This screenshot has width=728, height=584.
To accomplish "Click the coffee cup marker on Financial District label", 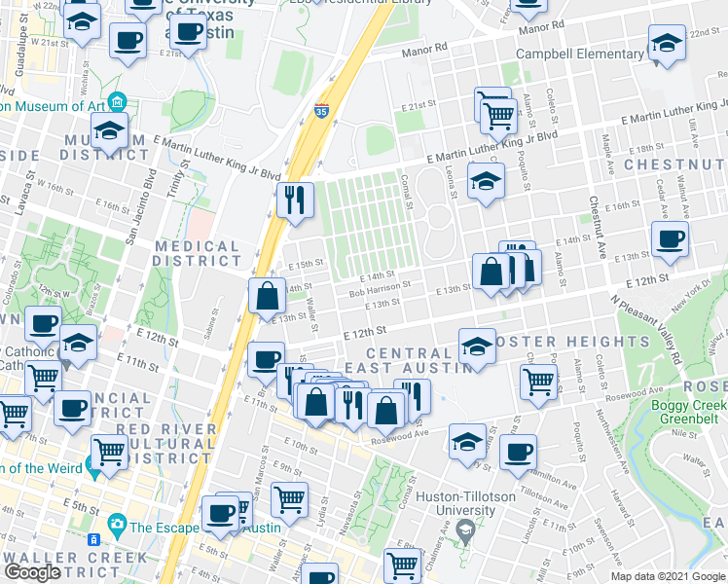I will [x=72, y=409].
